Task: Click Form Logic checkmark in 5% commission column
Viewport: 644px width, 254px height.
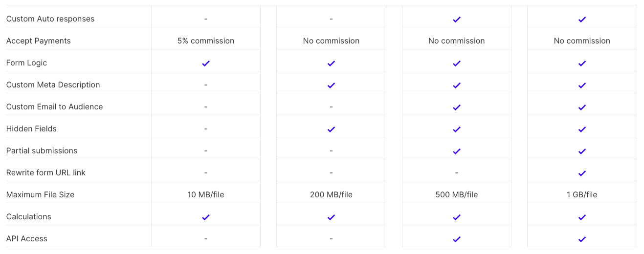Action: click(206, 63)
